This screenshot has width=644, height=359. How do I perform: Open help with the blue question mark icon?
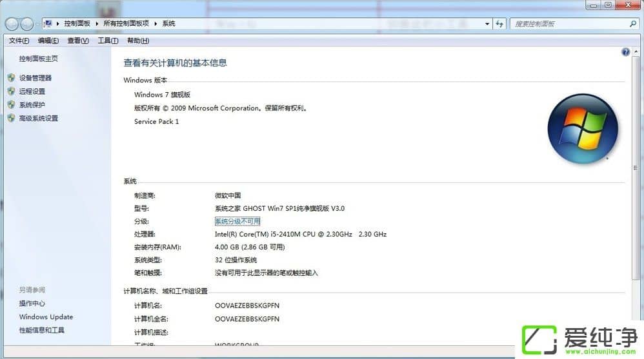[625, 52]
